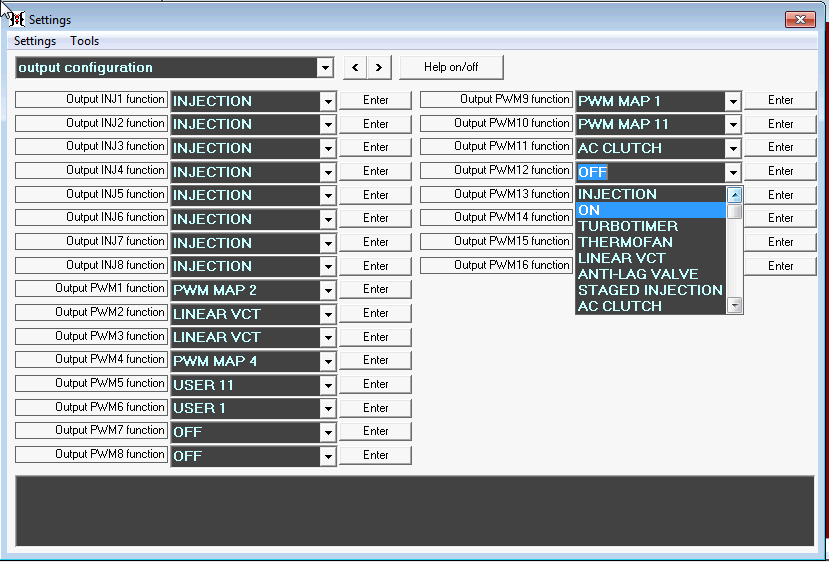Open the Output PWM5 function dropdown
The image size is (829, 562).
click(327, 385)
